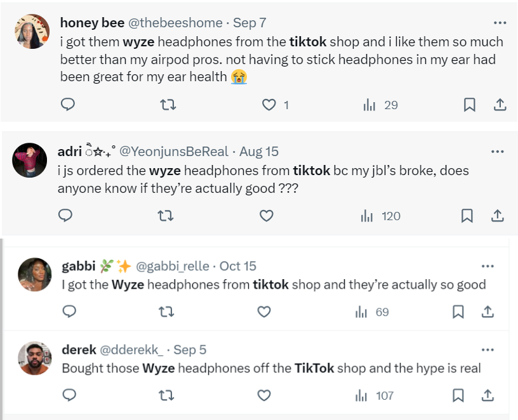Visit the @YeonjunsBeReal profile handle
This screenshot has height=420, width=518.
176,152
